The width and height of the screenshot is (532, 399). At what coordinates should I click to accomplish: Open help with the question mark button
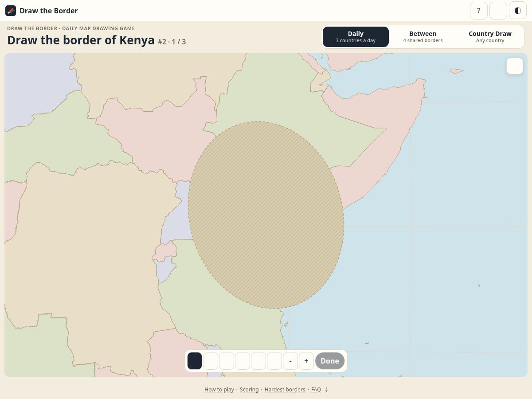(479, 11)
